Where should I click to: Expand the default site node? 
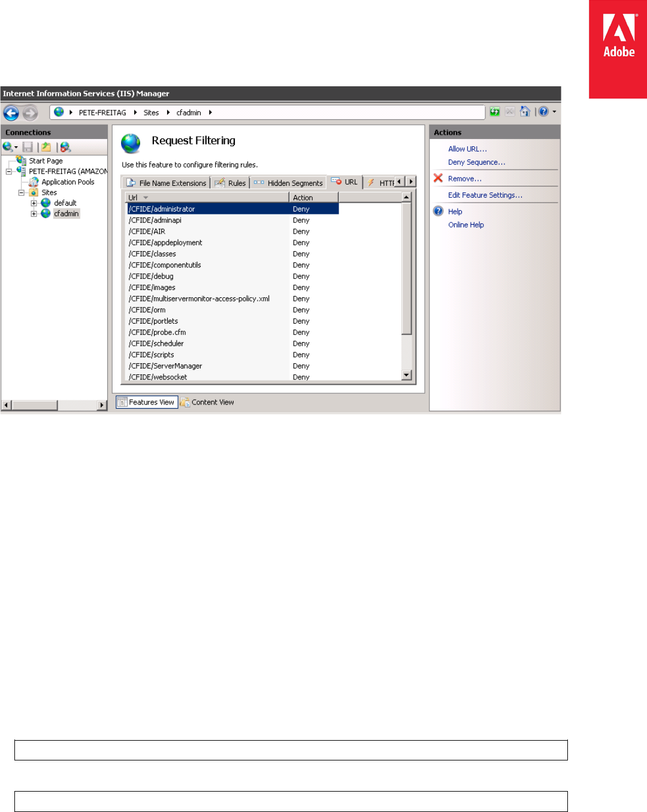[34, 203]
